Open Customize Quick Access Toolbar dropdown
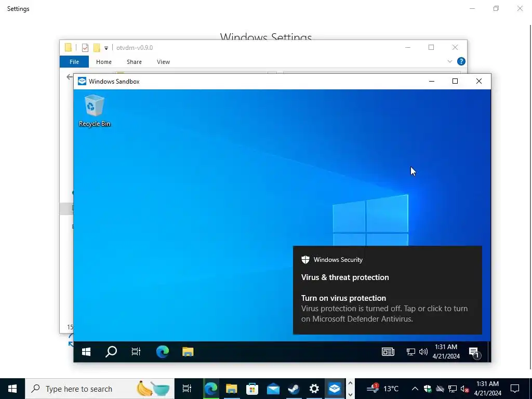This screenshot has width=532, height=399. (x=106, y=48)
